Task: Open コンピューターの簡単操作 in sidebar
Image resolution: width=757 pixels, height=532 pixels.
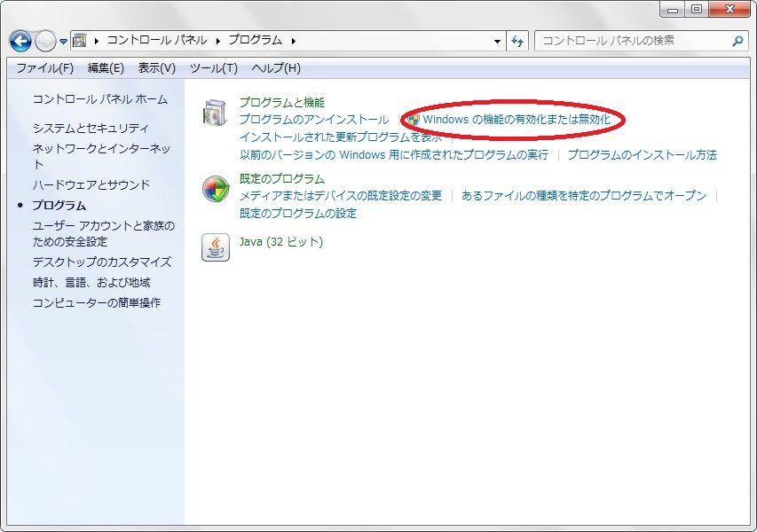Action: (97, 302)
